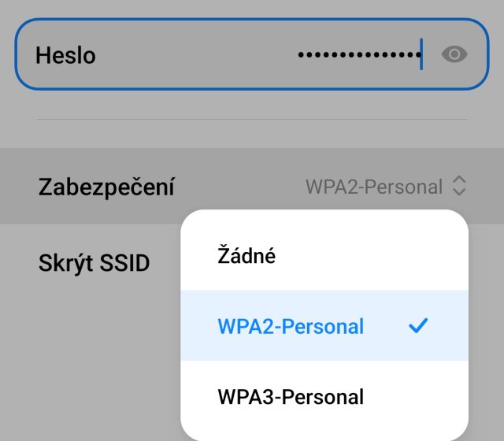Screen dimensions: 504x441
Task: Click the blue checkmark beside WPA2-Personal
Action: (x=418, y=325)
